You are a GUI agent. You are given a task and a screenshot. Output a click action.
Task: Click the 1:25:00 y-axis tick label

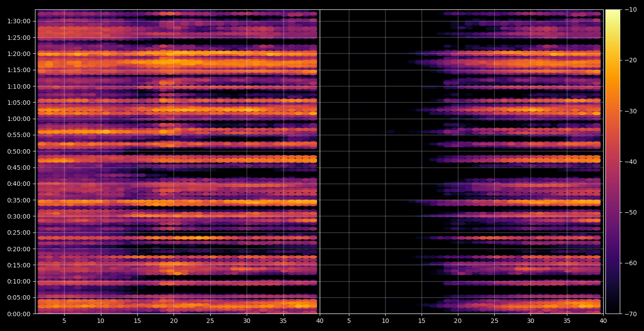tap(18, 38)
